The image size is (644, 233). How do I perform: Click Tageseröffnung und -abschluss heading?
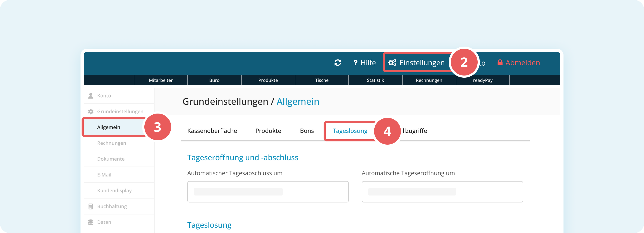[x=243, y=157]
